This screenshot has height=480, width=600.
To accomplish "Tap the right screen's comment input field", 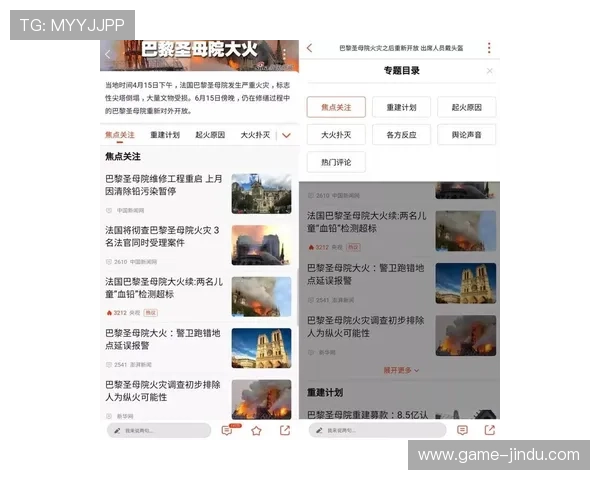I will pyautogui.click(x=377, y=430).
